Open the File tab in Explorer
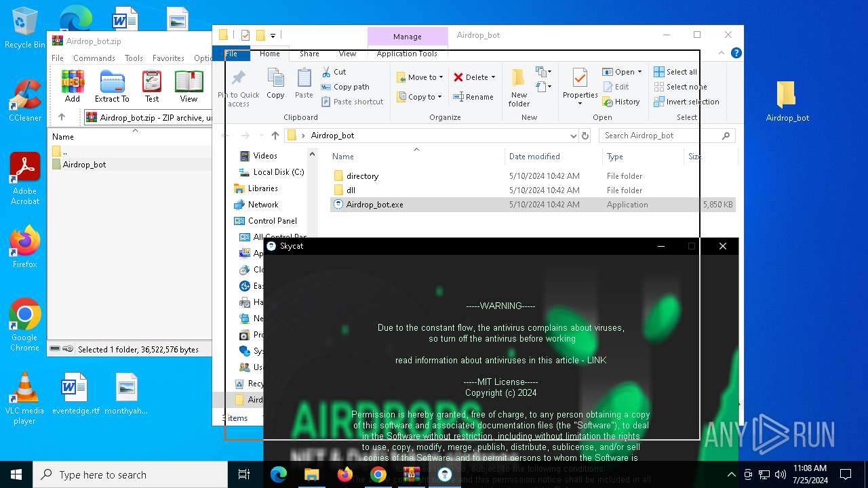868x488 pixels. tap(231, 54)
